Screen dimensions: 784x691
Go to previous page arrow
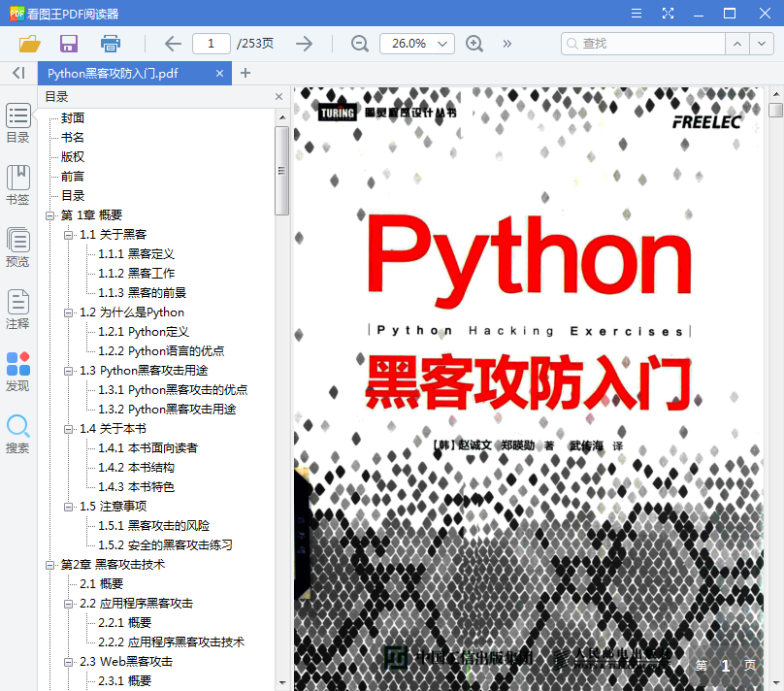173,44
